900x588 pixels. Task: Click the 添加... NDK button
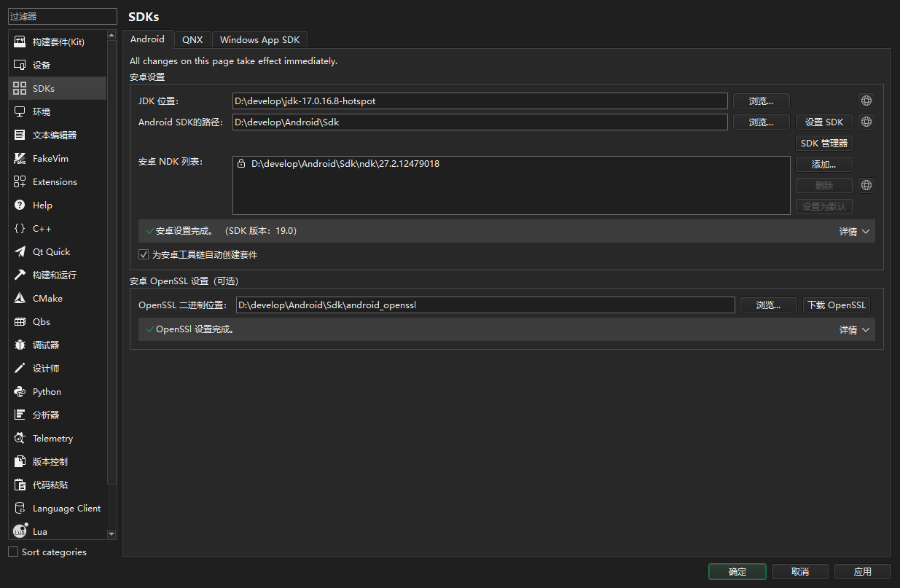point(824,164)
